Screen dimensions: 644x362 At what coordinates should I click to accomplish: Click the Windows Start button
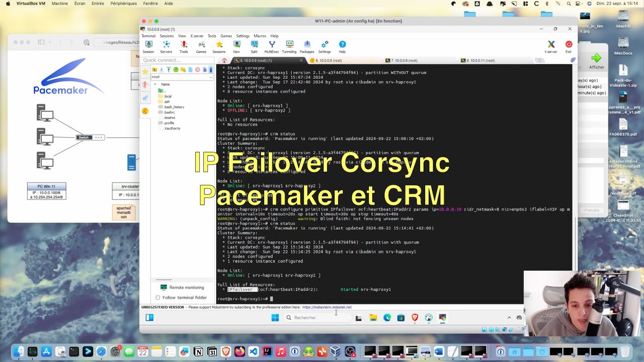pyautogui.click(x=275, y=317)
